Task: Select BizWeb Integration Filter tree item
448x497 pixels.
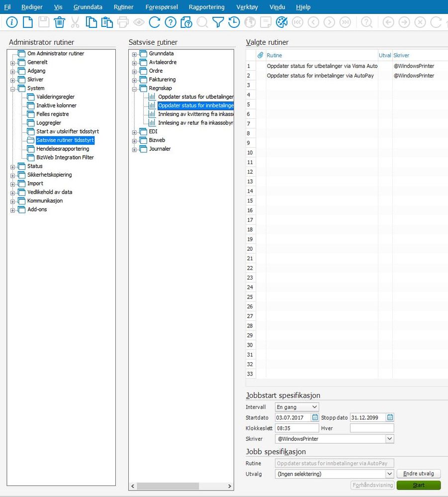Action: tap(65, 157)
